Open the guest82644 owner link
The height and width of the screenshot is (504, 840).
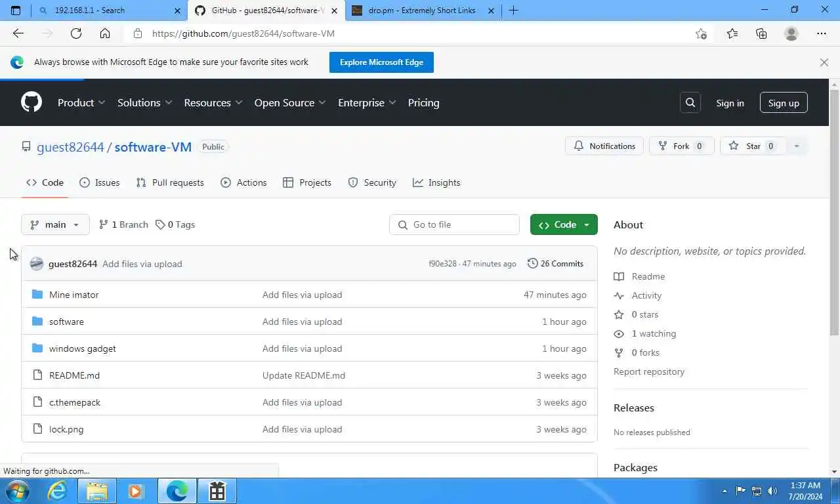pos(70,147)
